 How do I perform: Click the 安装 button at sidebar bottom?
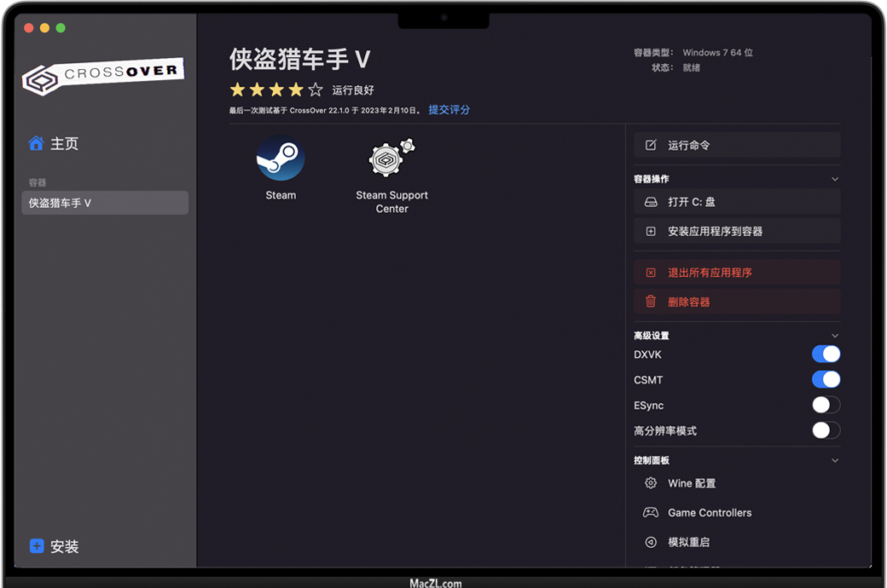[55, 546]
